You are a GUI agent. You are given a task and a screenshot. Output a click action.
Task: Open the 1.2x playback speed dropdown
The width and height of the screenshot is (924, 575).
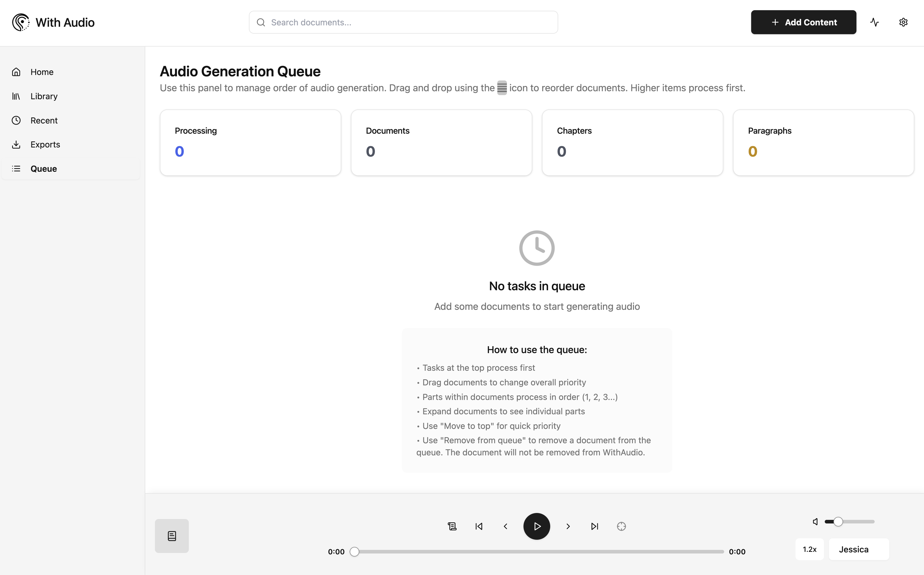click(x=809, y=549)
